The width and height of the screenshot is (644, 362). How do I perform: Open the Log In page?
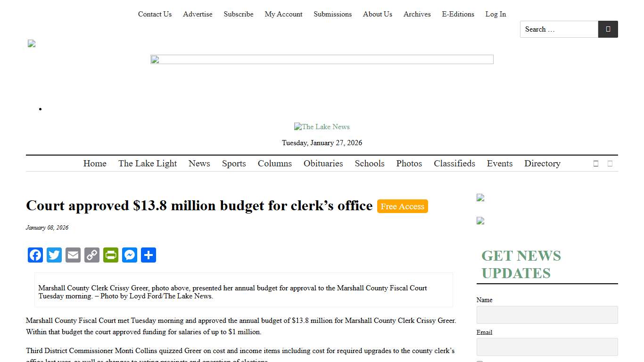point(495,14)
